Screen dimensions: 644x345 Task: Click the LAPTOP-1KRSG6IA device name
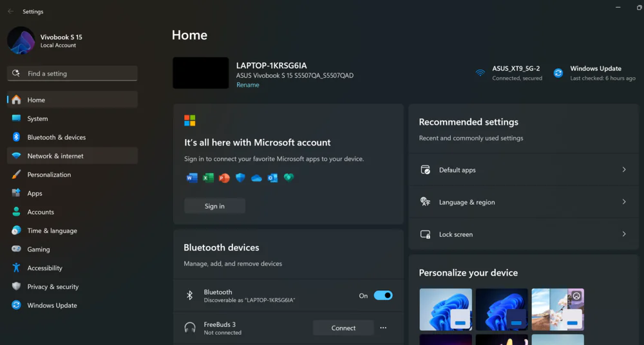pos(272,66)
